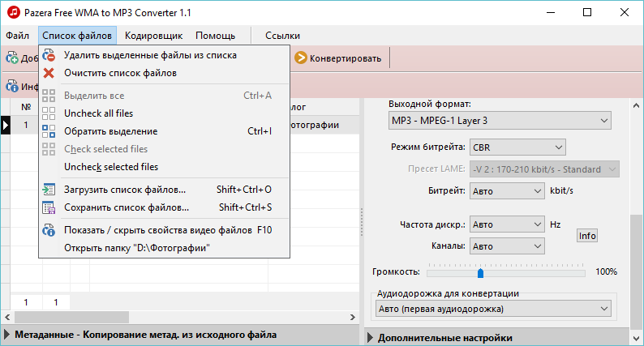Open the audio track for conversion dropdown

(493, 309)
